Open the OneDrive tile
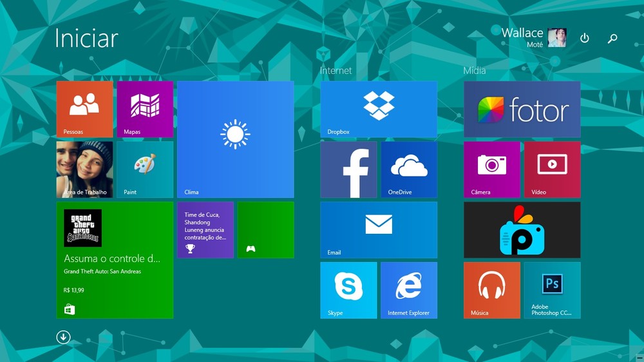Image resolution: width=644 pixels, height=362 pixels. coord(409,169)
